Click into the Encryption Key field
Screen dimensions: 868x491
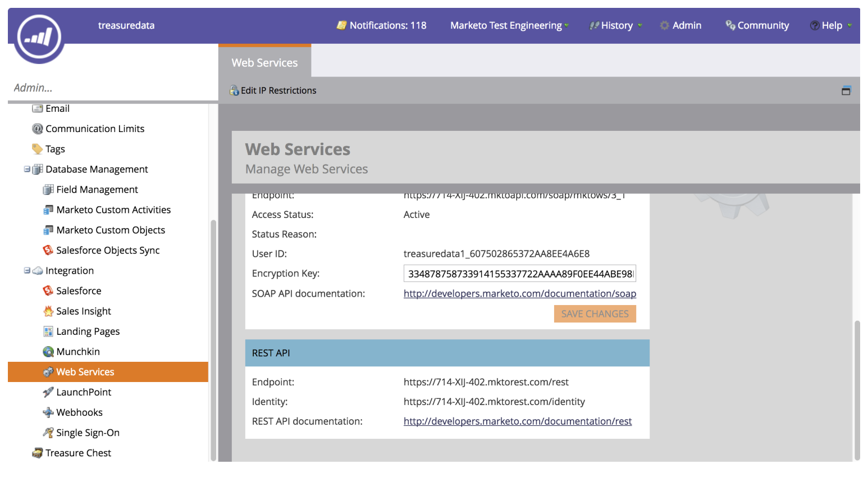coord(519,274)
